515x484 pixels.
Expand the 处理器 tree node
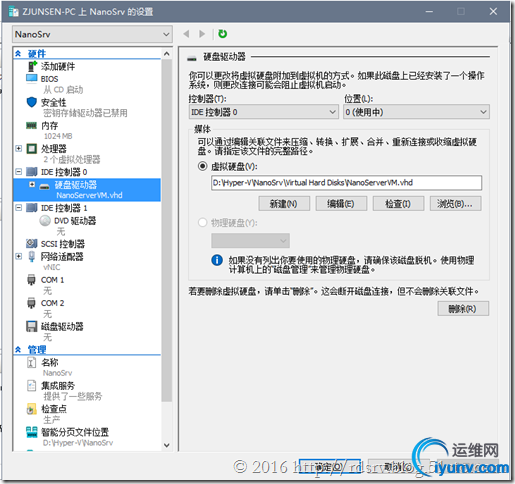click(19, 148)
